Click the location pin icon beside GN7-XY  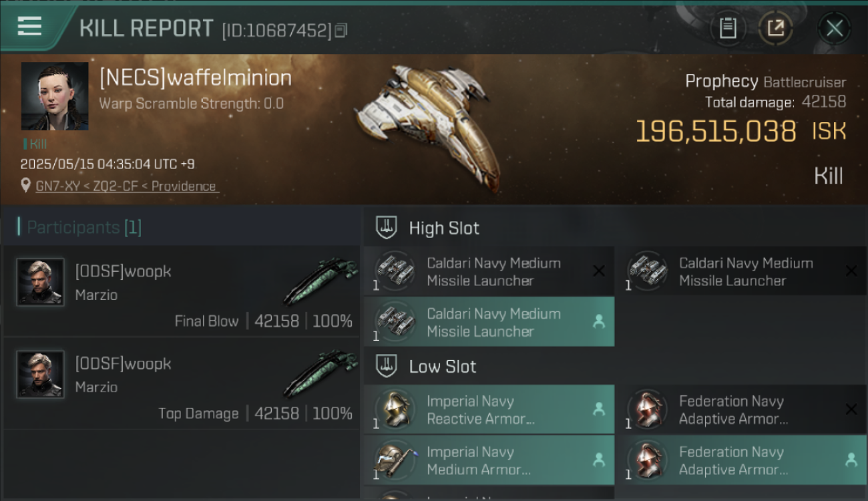coord(25,186)
